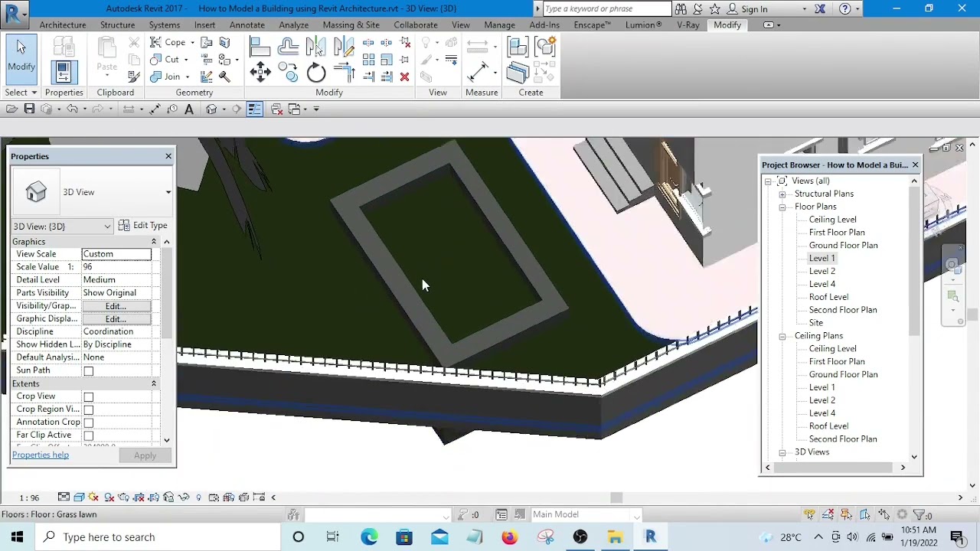Click the Text 'A' tool in Quick Access
Image resolution: width=980 pixels, height=551 pixels.
(189, 109)
